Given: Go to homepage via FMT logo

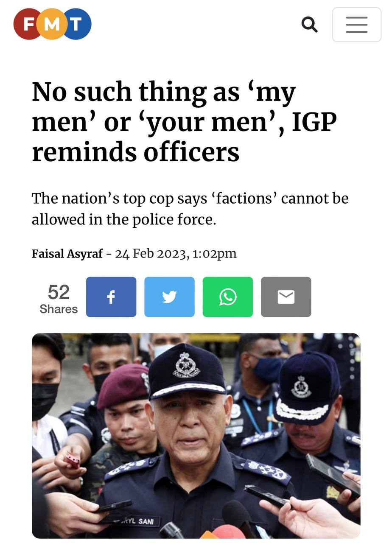Looking at the screenshot, I should pyautogui.click(x=53, y=24).
